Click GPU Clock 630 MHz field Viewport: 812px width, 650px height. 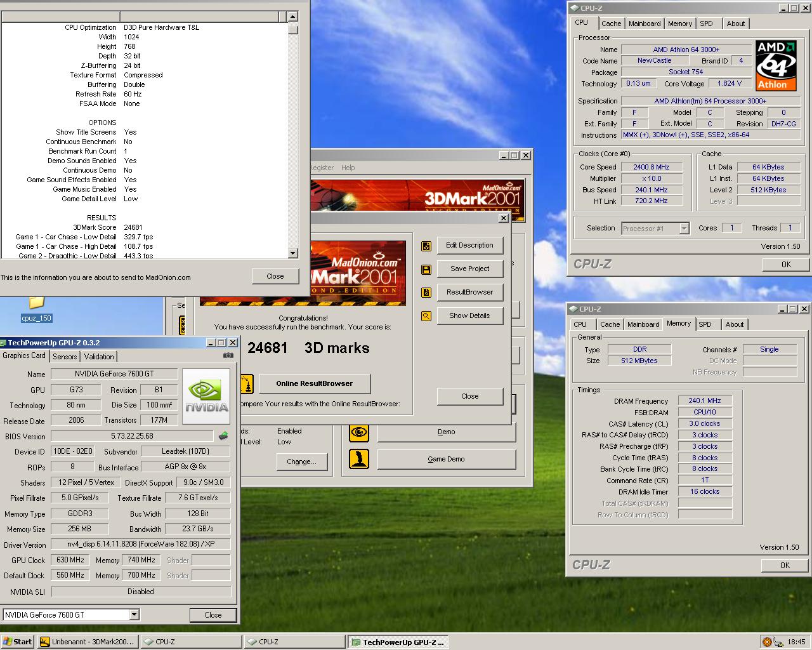[x=70, y=560]
